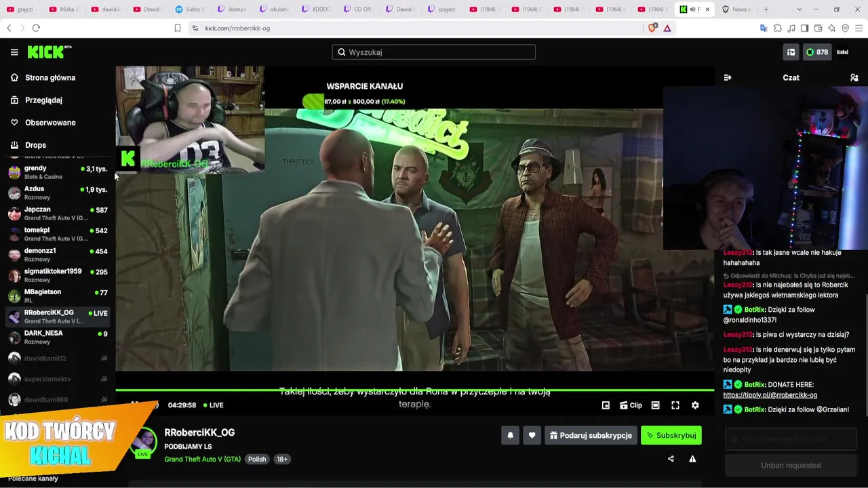Screen dimensions: 868x488
Task: Open Przeglądaj in the sidebar
Action: 58,100
